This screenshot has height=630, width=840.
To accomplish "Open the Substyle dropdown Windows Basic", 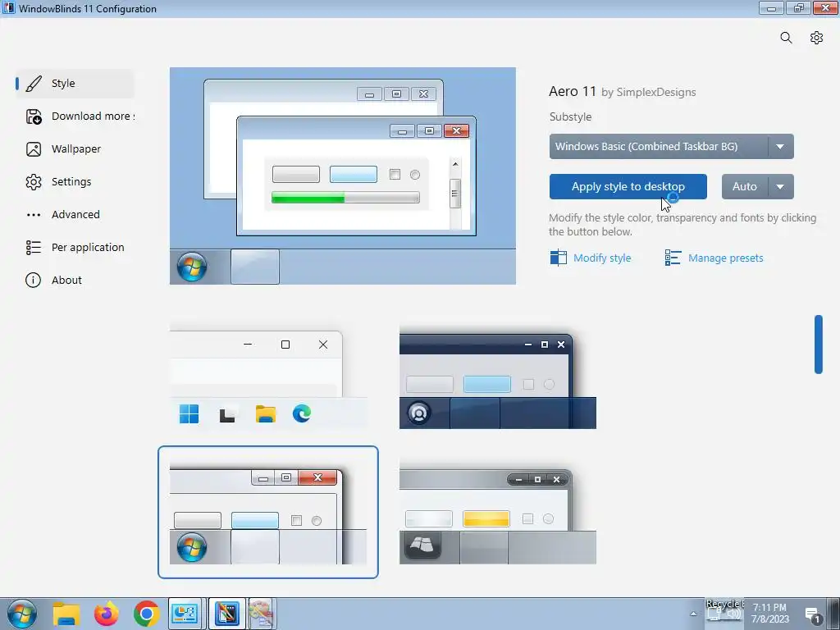I will [671, 146].
